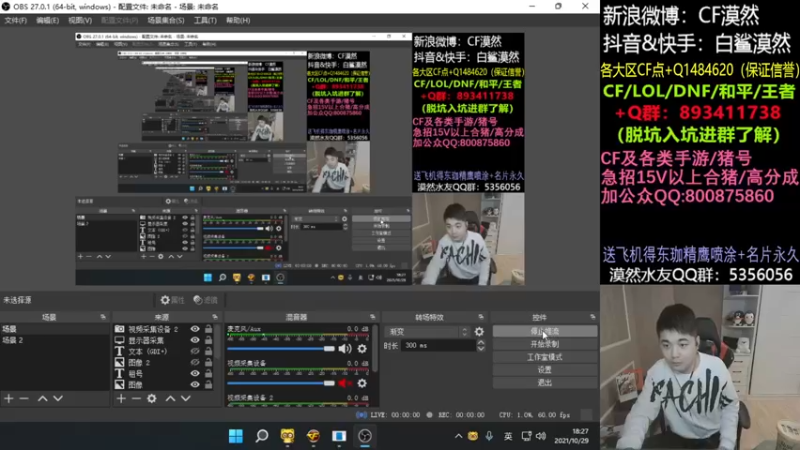Image resolution: width=800 pixels, height=450 pixels.
Task: Toggle lock on 图像 source
Action: pyautogui.click(x=208, y=385)
